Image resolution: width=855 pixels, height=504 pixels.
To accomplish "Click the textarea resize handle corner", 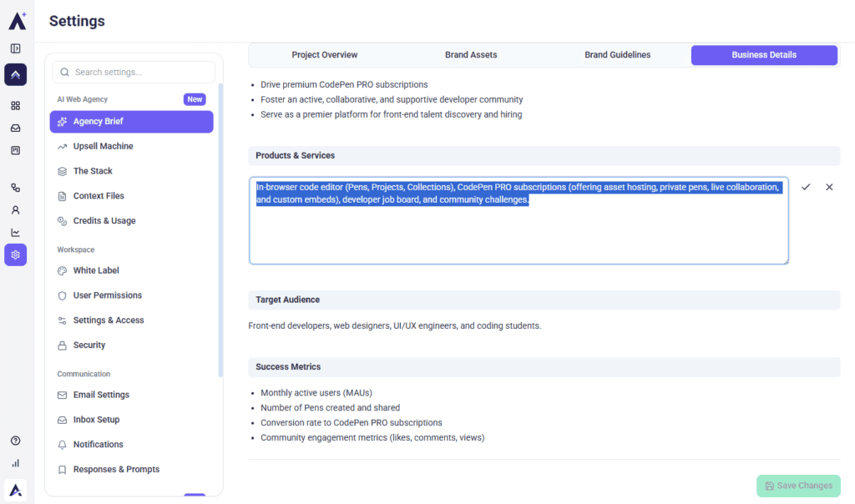I will pyautogui.click(x=785, y=261).
